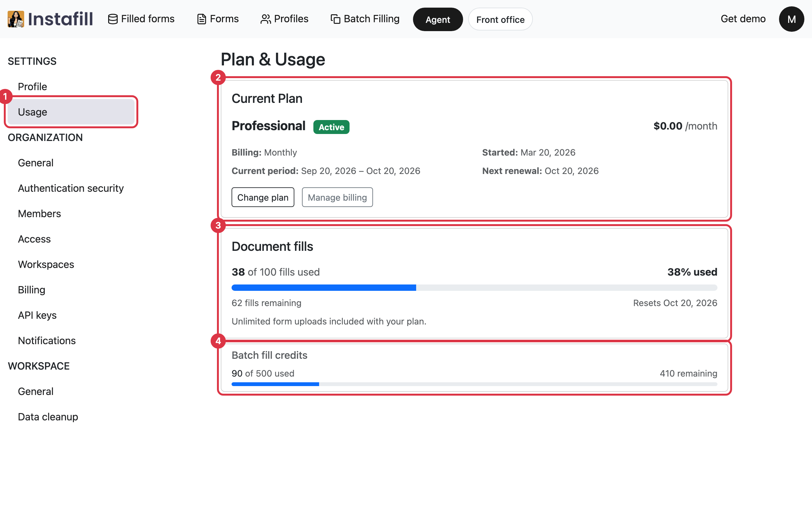Open the Filled forms page
This screenshot has height=508, width=812.
coord(141,19)
